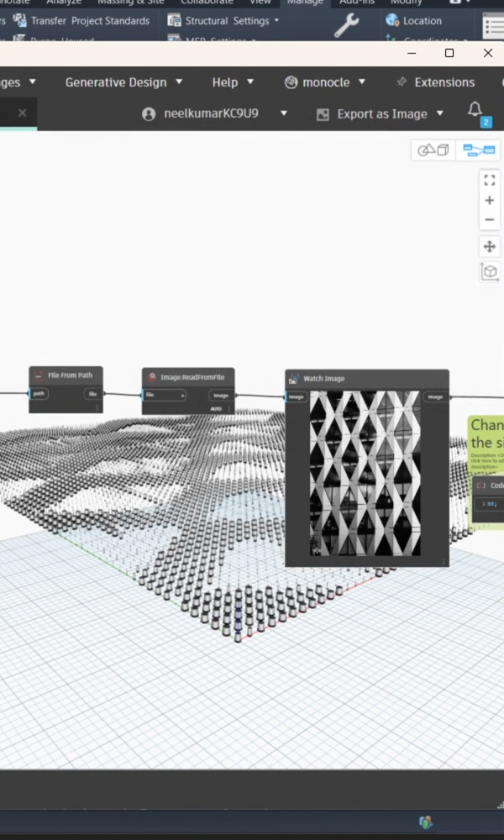The height and width of the screenshot is (840, 504).
Task: Open File From Path node options dots
Action: point(97,407)
